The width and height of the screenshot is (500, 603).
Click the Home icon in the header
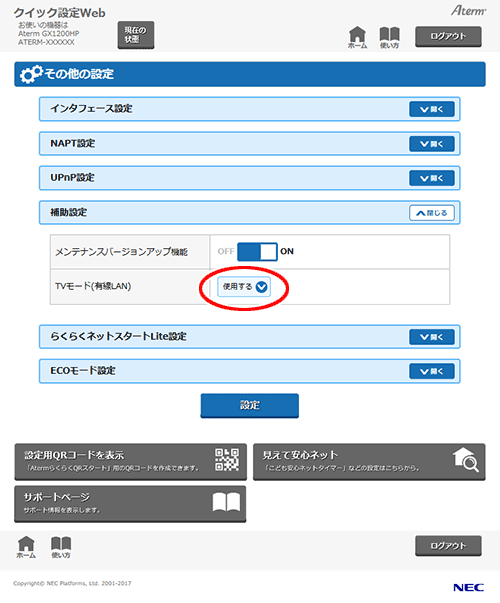pos(357,37)
